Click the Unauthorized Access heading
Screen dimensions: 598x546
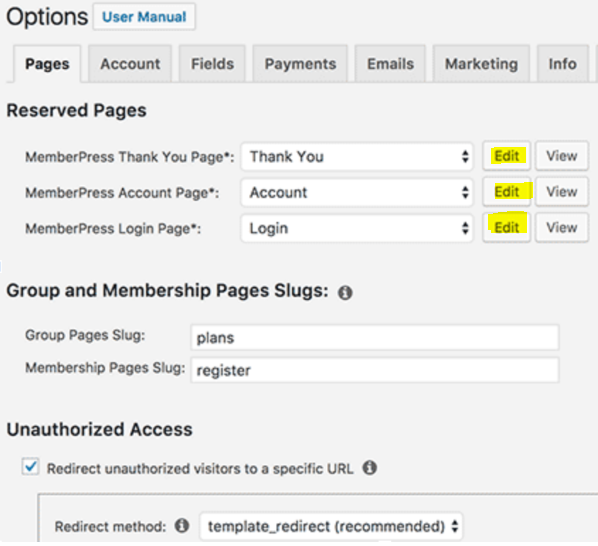coord(100,429)
